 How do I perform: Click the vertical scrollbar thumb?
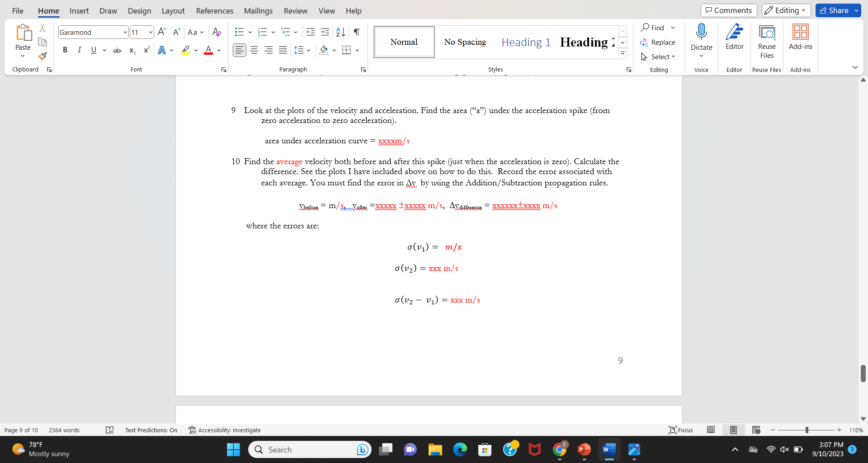tap(863, 373)
